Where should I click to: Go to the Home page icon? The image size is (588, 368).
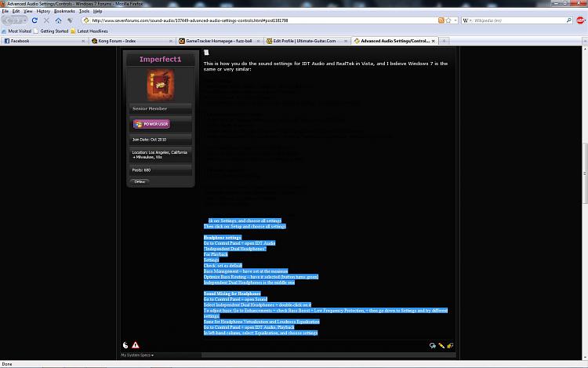pyautogui.click(x=58, y=20)
